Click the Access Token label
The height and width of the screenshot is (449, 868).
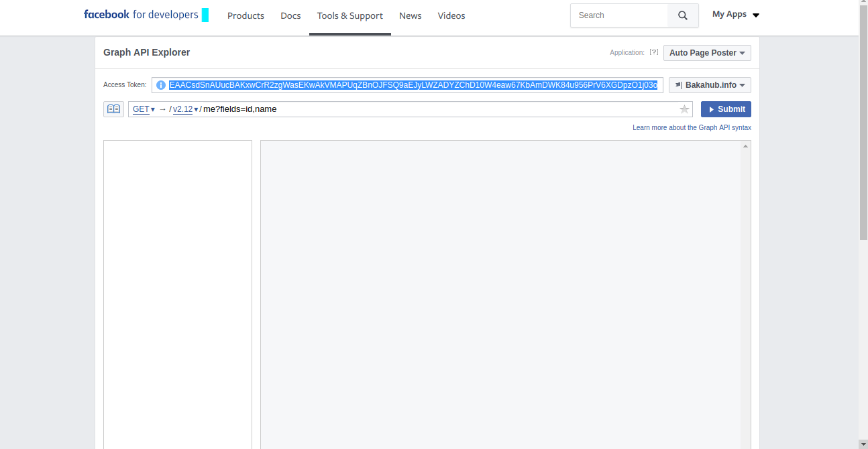pyautogui.click(x=125, y=85)
